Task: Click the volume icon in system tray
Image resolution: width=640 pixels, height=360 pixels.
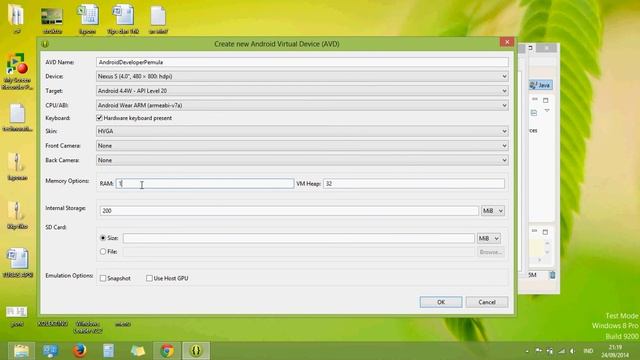Action: (572, 351)
